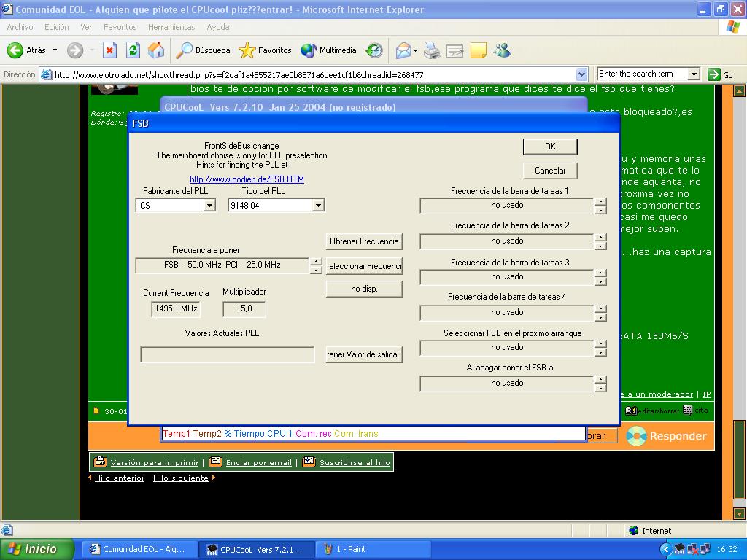Decrease Frecuencia de la barra de tareas 2
Viewport: 747px width, 560px height.
point(601,246)
